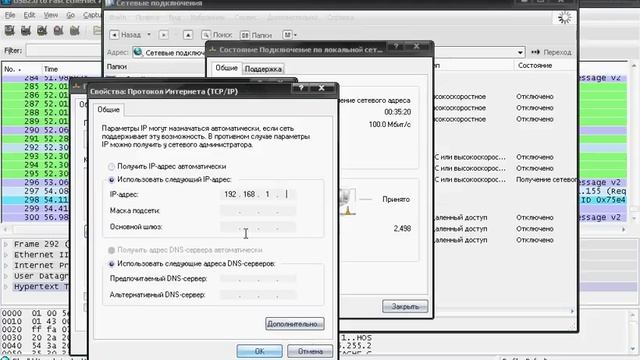Click right arrow of Wireshark packet list horizontal scrollbar
Image resolution: width=640 pixels, height=360 pixels.
pos(623,230)
